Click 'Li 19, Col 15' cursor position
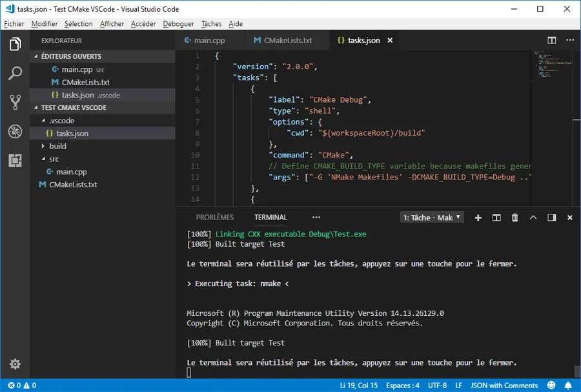This screenshot has height=392, width=581. click(x=359, y=386)
